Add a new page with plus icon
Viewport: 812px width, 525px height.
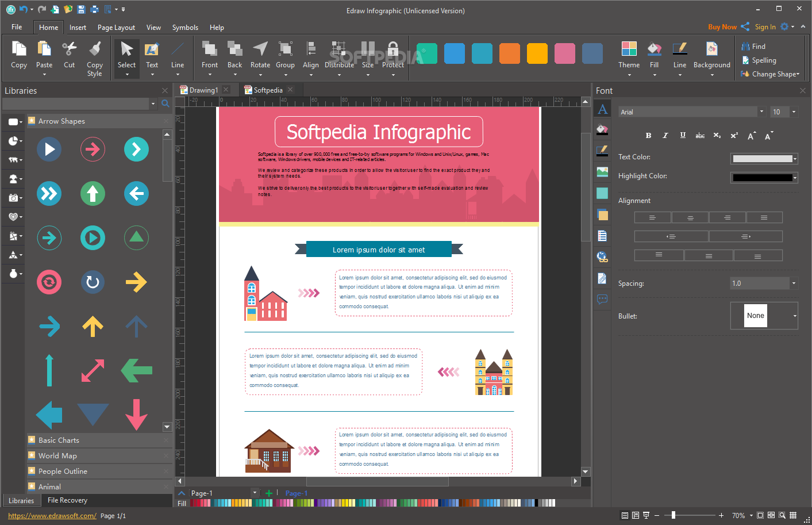tap(268, 493)
